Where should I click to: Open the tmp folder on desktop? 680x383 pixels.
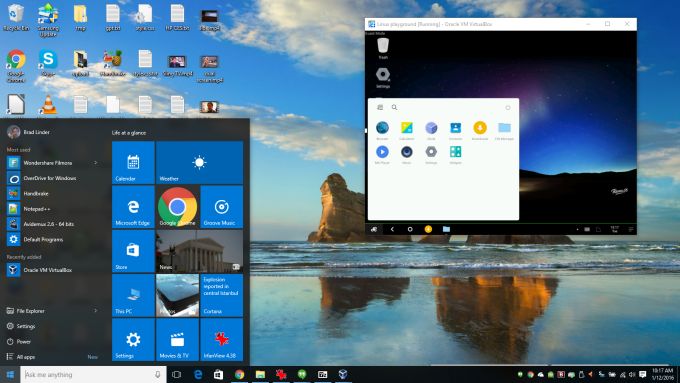[x=80, y=18]
